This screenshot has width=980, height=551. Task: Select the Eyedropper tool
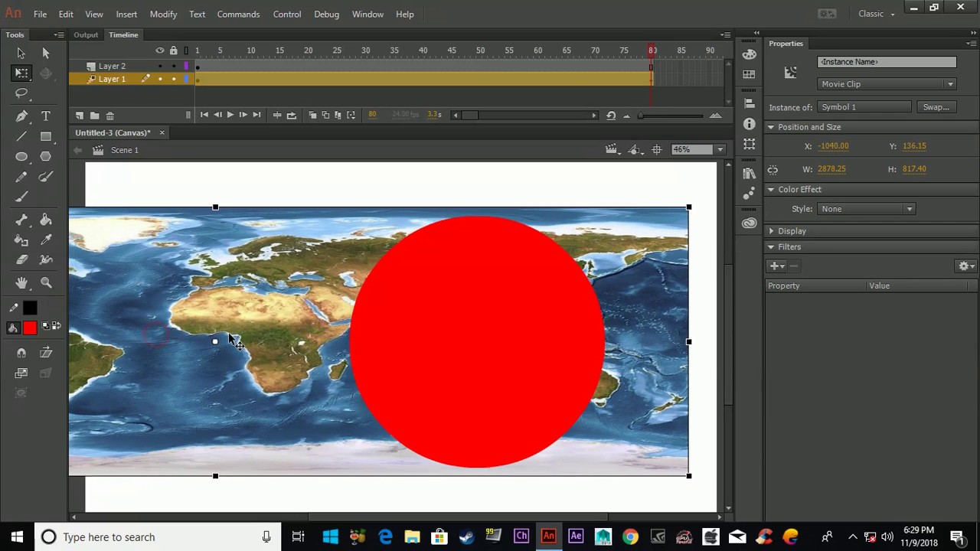46,240
